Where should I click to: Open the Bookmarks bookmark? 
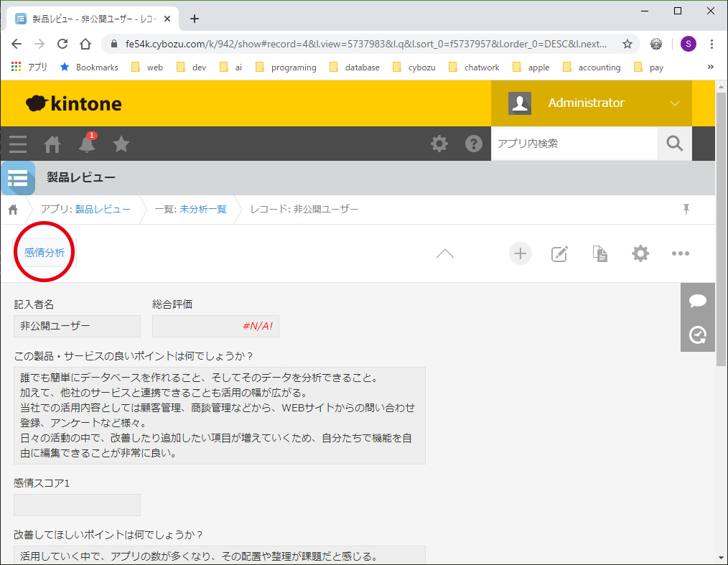click(89, 67)
